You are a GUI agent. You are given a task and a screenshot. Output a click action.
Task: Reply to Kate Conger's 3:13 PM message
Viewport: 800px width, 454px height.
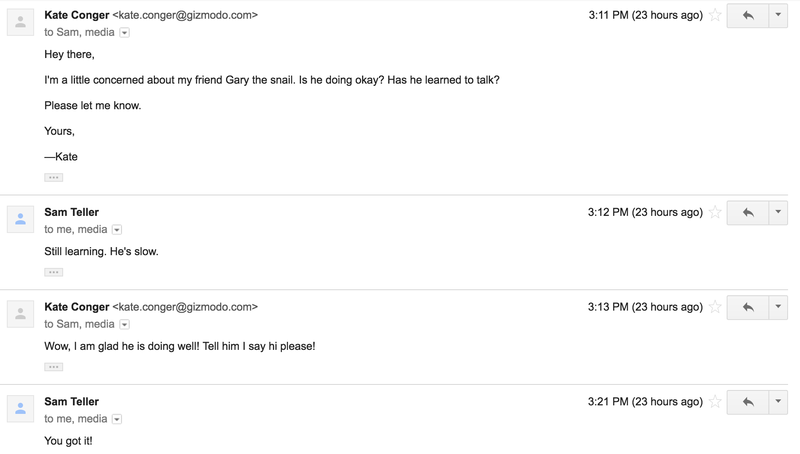tap(748, 307)
